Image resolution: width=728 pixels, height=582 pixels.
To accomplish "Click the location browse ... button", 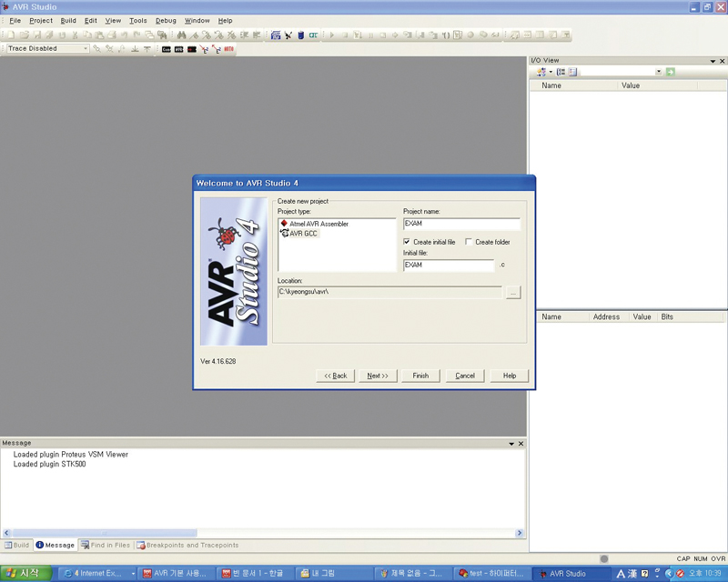I will point(513,293).
